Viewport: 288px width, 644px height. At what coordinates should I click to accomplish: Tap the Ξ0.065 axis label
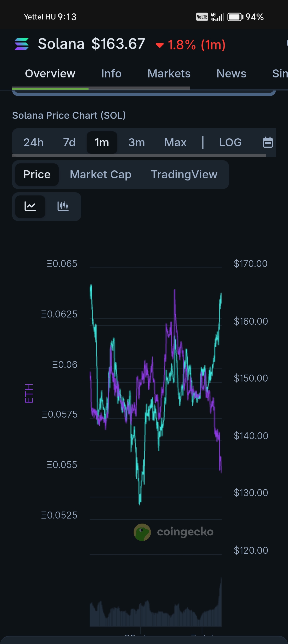[x=62, y=264]
